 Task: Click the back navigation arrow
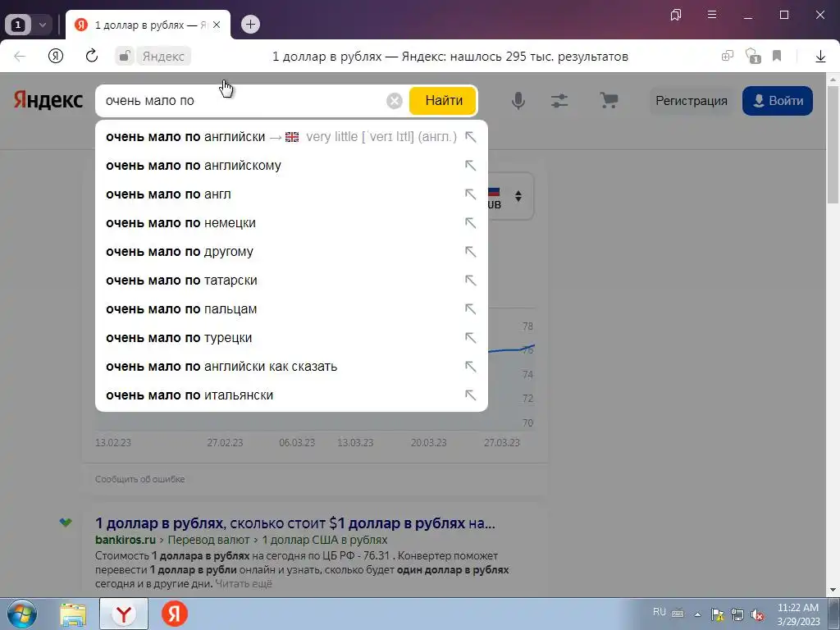(x=20, y=57)
